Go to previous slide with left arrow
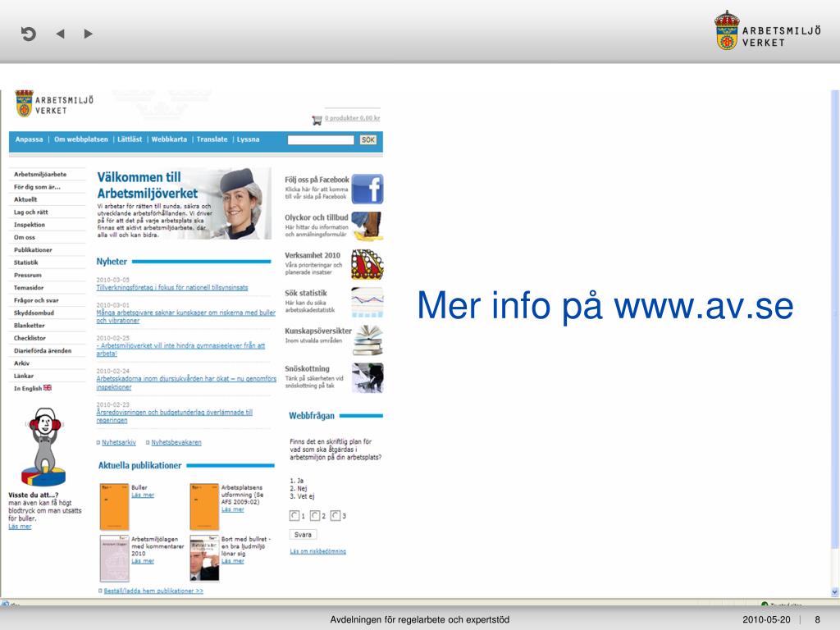 (x=60, y=34)
